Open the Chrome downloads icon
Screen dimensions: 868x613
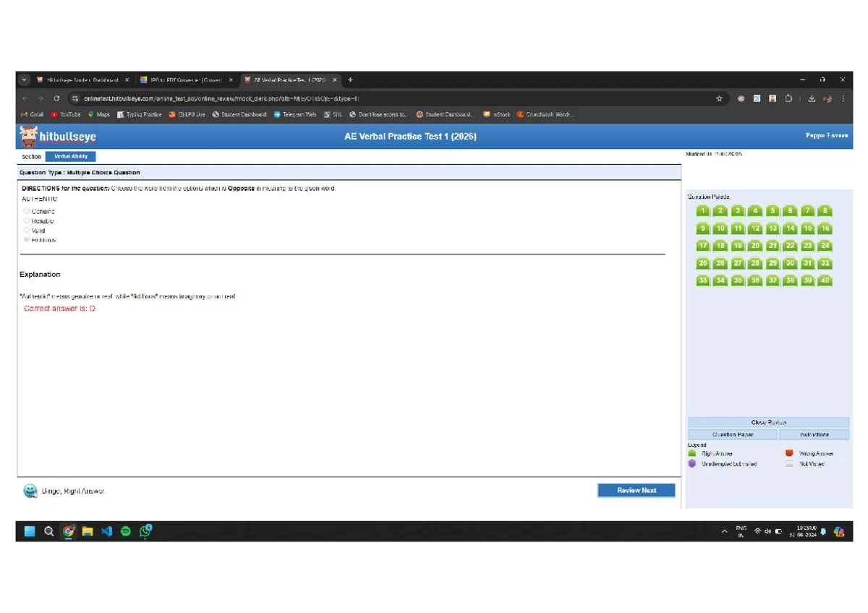812,99
